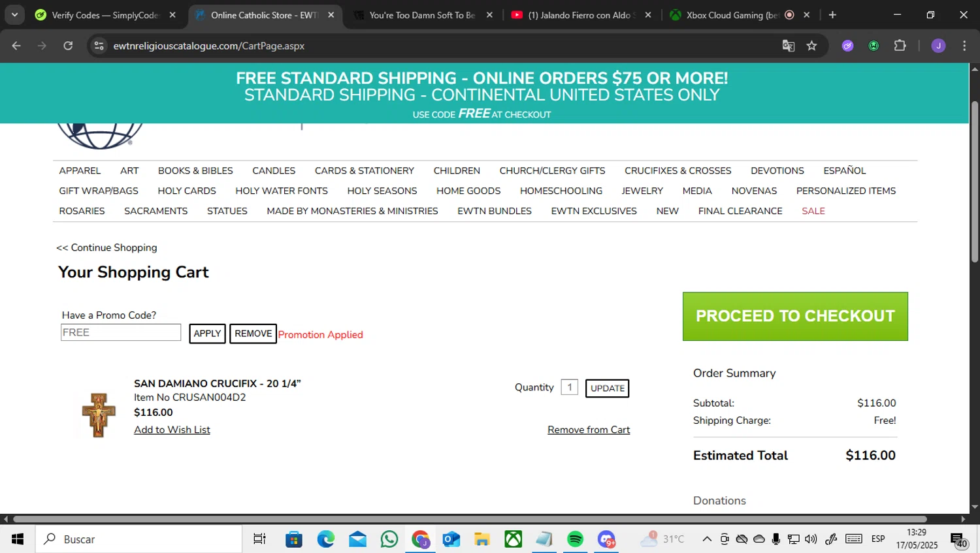Image resolution: width=980 pixels, height=553 pixels.
Task: Open the tab search dropdown arrow
Action: click(14, 14)
